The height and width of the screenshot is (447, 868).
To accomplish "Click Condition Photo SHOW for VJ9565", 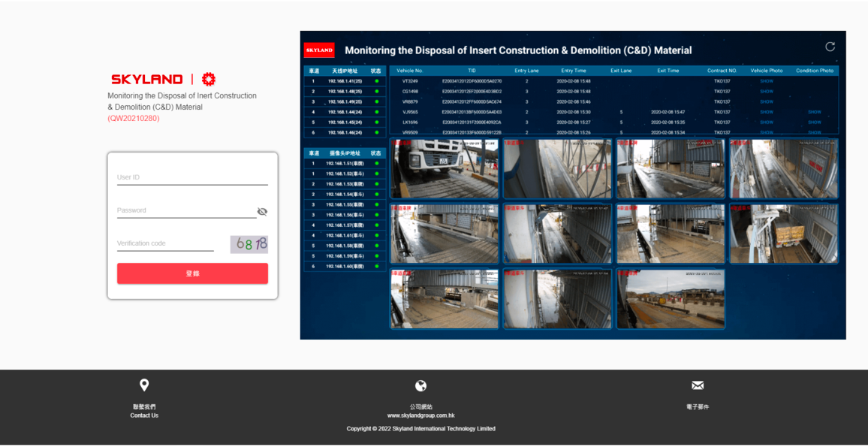I will pyautogui.click(x=813, y=110).
